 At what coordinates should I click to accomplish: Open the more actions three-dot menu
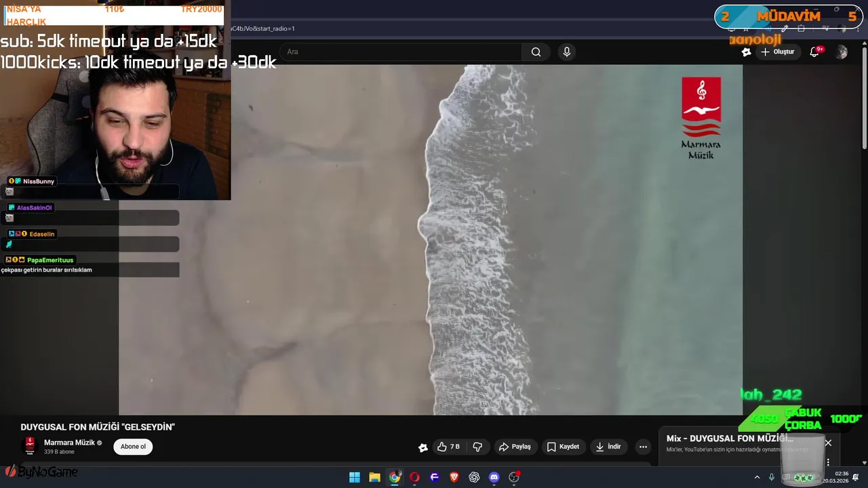643,447
